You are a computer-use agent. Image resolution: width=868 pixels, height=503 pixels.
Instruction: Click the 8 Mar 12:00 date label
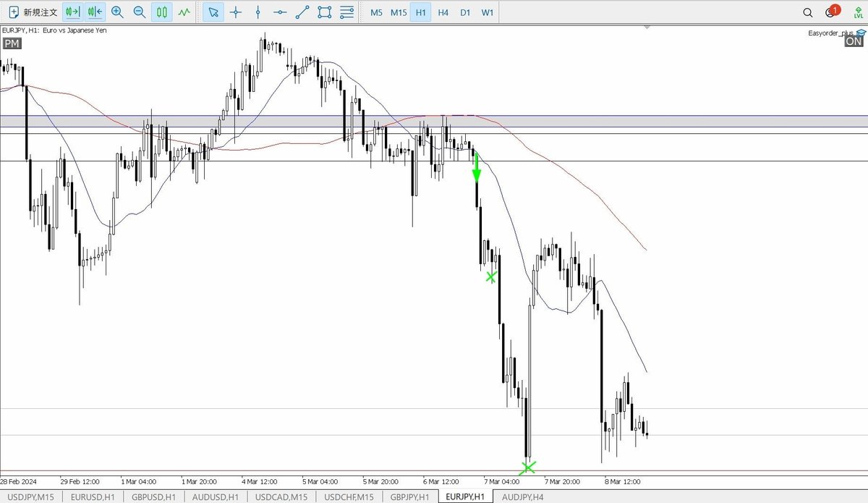coord(624,481)
